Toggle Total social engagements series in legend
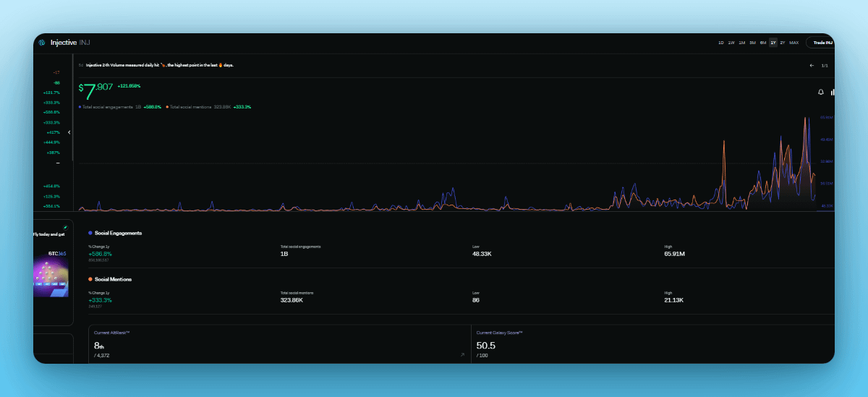The height and width of the screenshot is (397, 868). 109,107
